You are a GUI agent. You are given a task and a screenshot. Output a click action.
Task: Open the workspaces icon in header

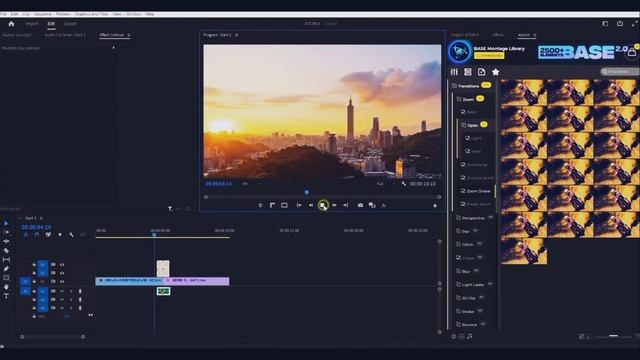click(605, 24)
